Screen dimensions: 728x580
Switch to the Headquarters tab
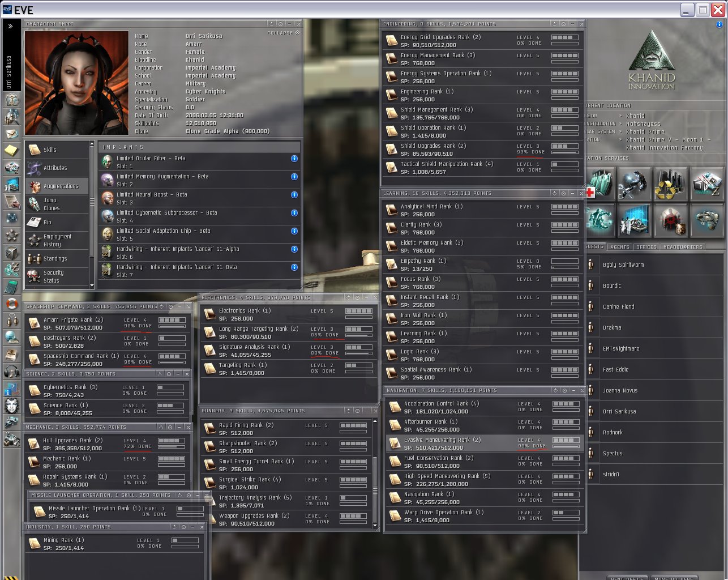[683, 247]
